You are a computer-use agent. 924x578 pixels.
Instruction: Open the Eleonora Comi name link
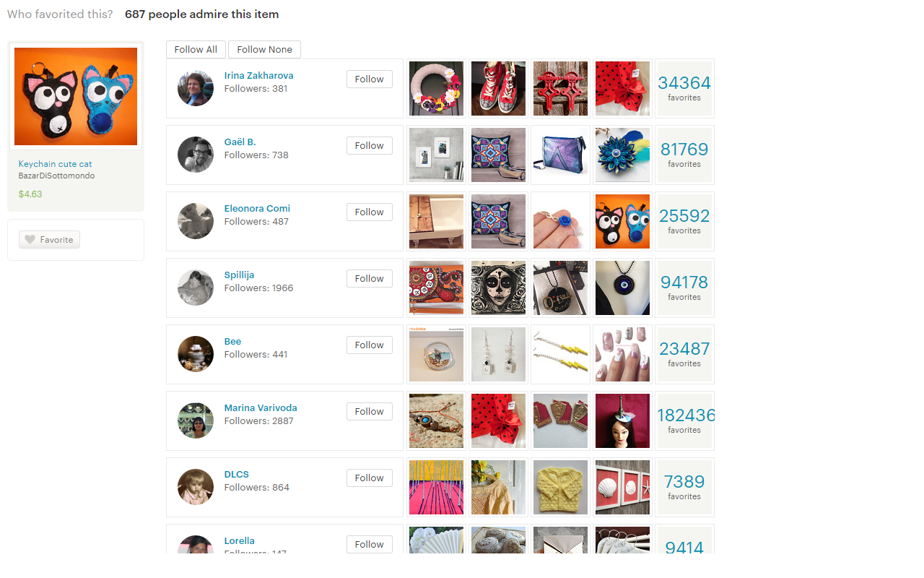coord(257,208)
